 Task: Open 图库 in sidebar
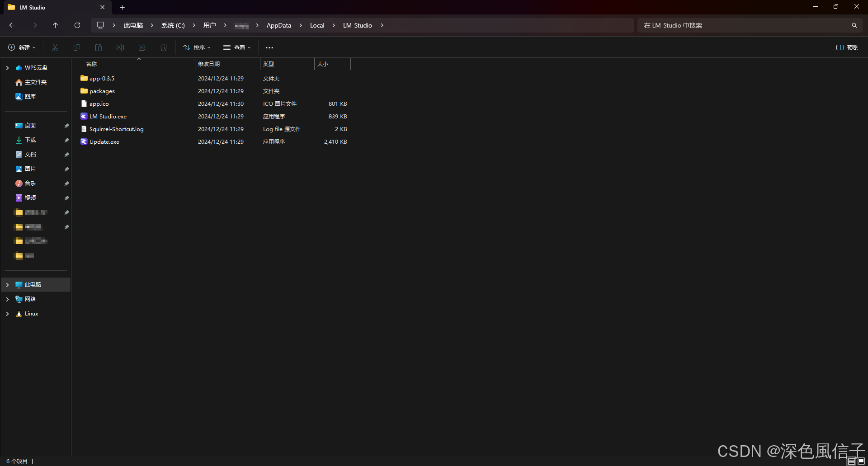pos(30,97)
